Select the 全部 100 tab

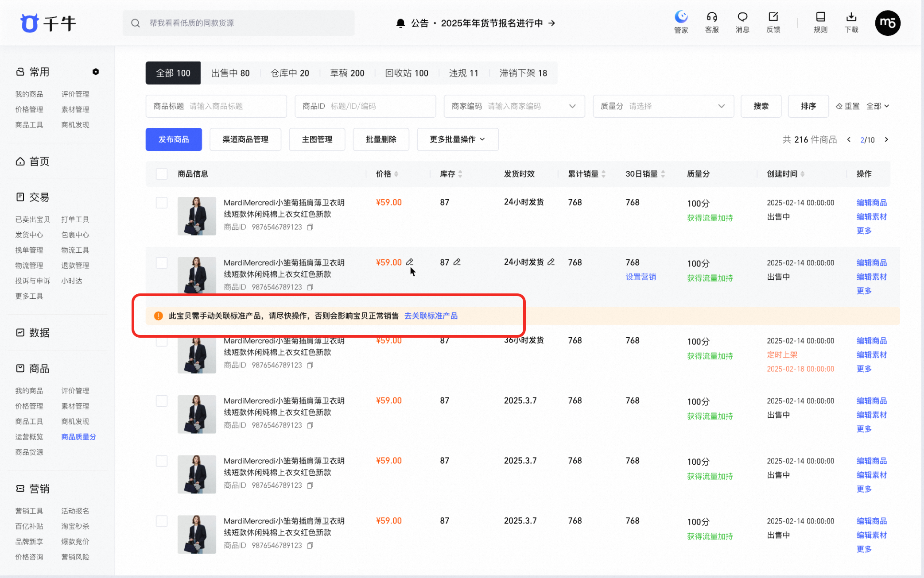pos(173,73)
